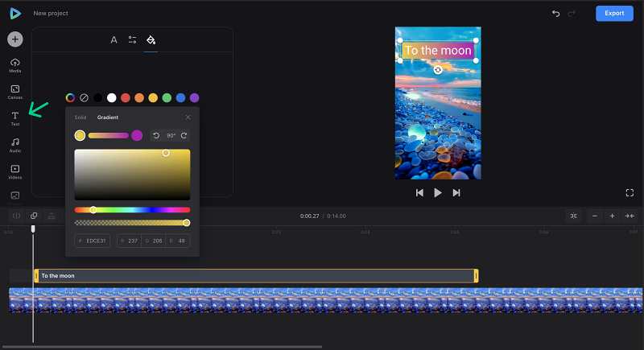
Task: Select the Text tool in sidebar
Action: pyautogui.click(x=15, y=118)
